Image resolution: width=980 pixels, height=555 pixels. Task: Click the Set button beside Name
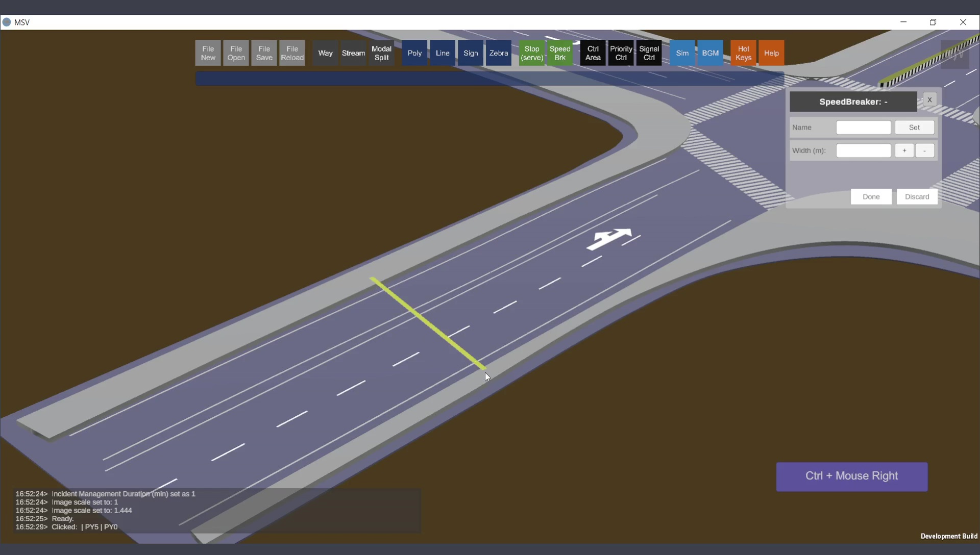tap(914, 128)
